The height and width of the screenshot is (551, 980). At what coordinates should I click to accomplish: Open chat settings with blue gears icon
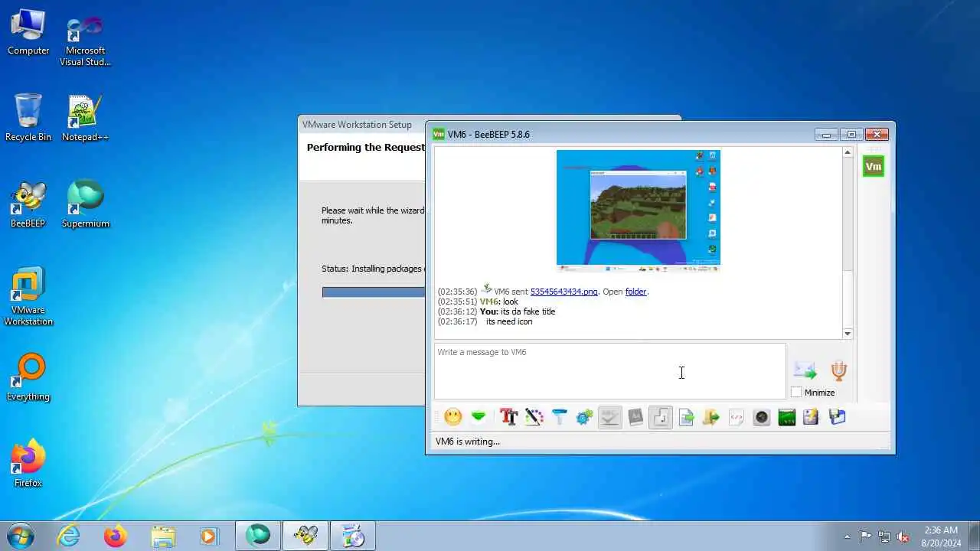585,417
